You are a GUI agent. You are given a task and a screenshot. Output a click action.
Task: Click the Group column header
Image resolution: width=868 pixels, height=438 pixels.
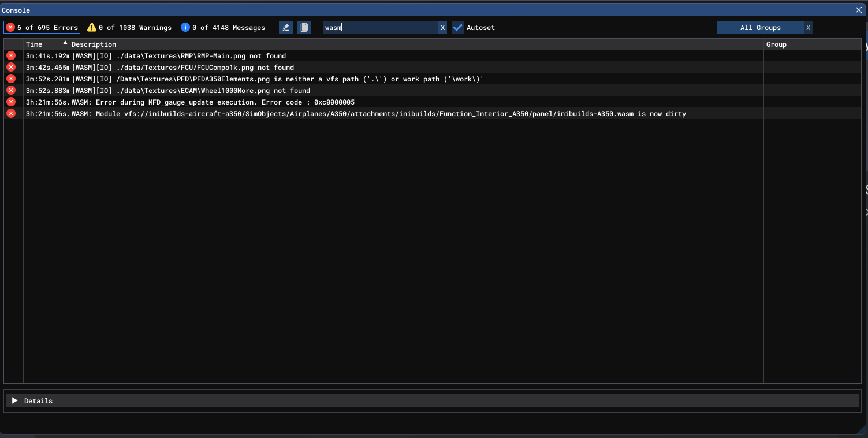pos(776,44)
